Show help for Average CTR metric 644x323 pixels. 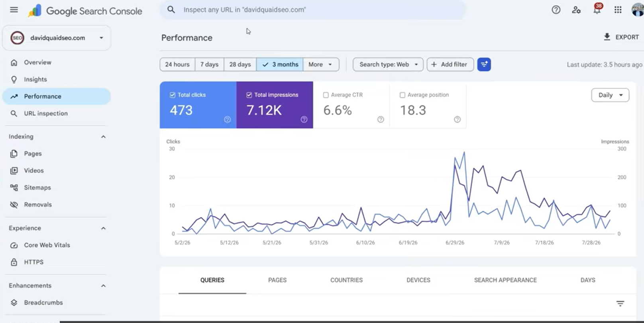[381, 119]
